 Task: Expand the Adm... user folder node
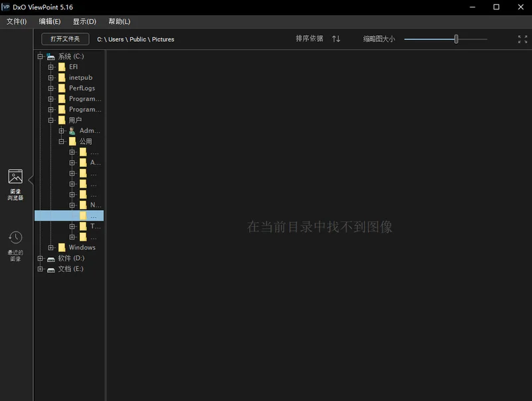(61, 130)
